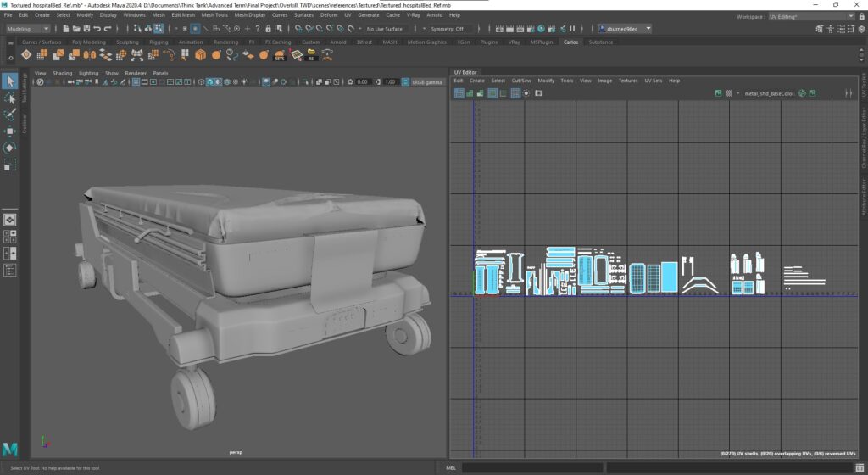Open the Outliner layout button
This screenshot has width=868, height=475.
pyautogui.click(x=9, y=271)
